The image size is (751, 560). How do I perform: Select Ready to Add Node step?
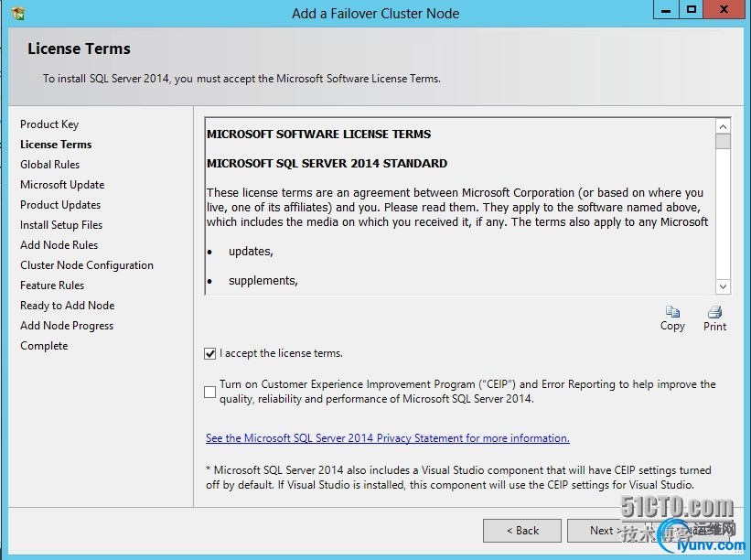coord(67,305)
